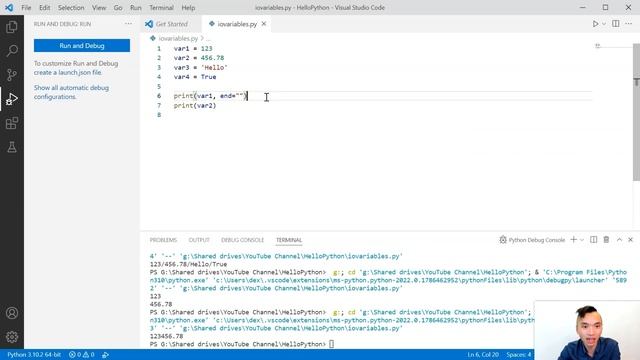Open the Explorer view in activity bar
The height and width of the screenshot is (360, 640).
pyautogui.click(x=12, y=27)
